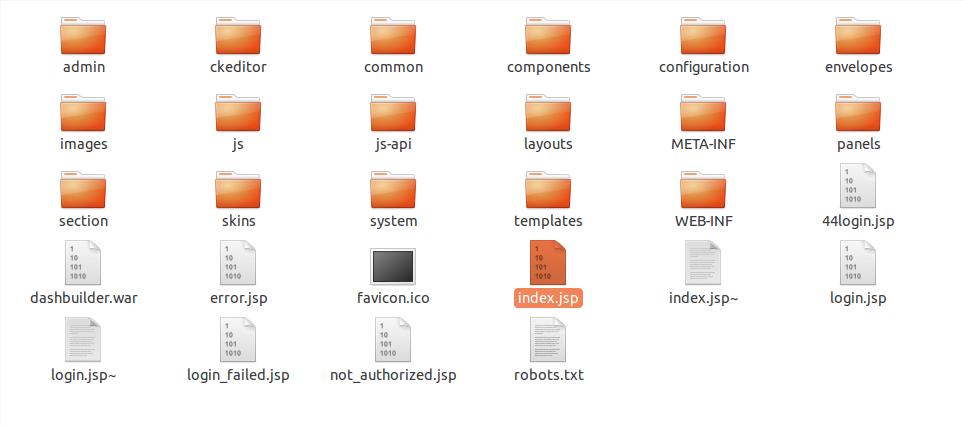Click the js-api folder icon
This screenshot has width=963, height=426.
click(393, 113)
